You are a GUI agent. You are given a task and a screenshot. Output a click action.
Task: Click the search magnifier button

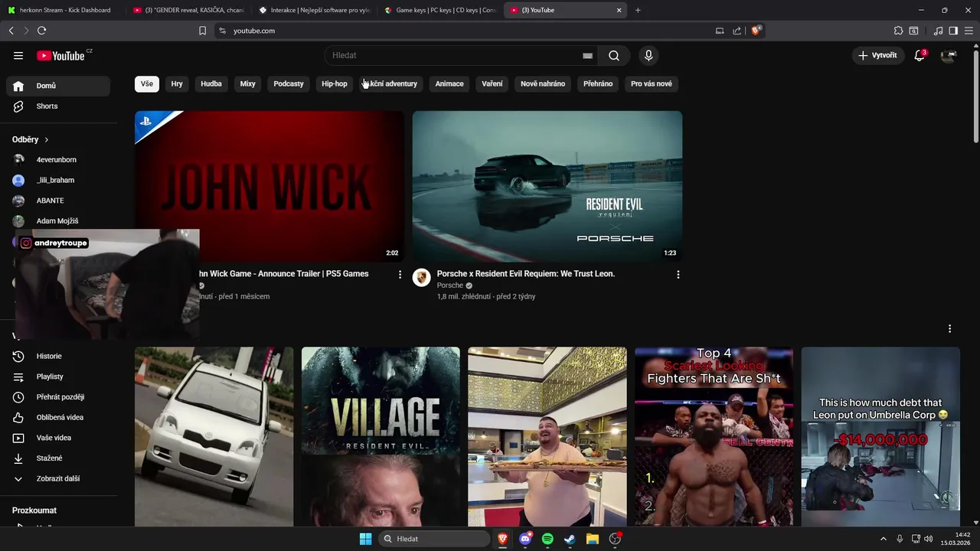(x=614, y=55)
